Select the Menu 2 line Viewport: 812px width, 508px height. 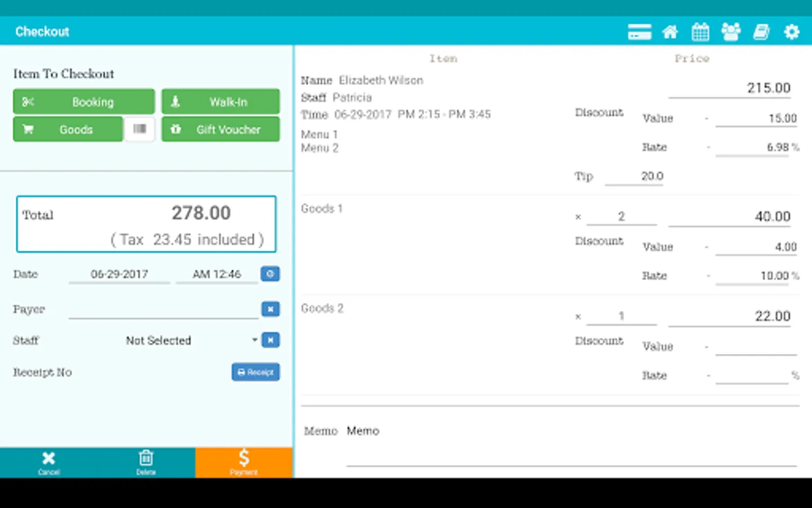coord(319,148)
